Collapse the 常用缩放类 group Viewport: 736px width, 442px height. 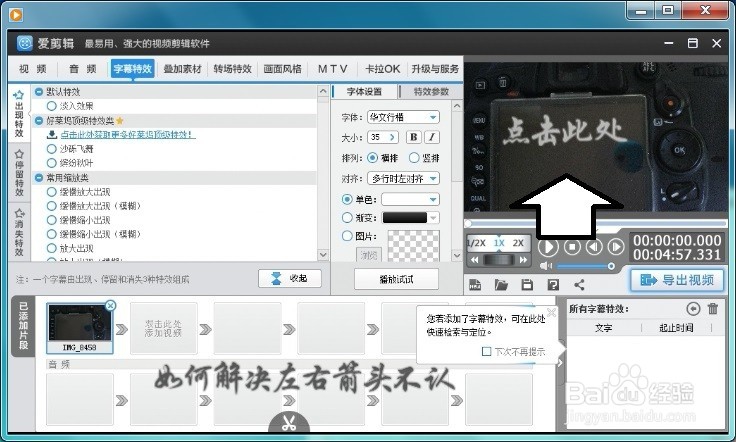(x=39, y=178)
